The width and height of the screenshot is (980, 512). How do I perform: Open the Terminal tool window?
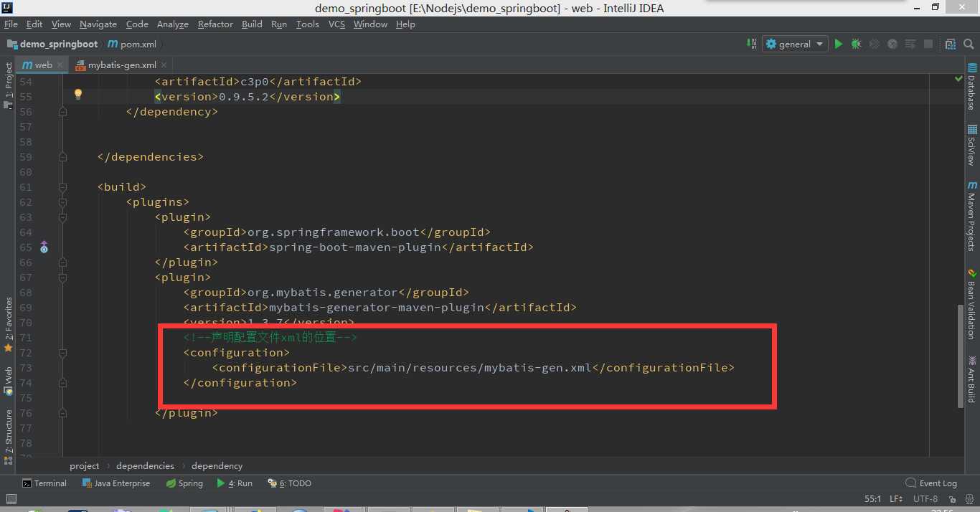click(44, 483)
